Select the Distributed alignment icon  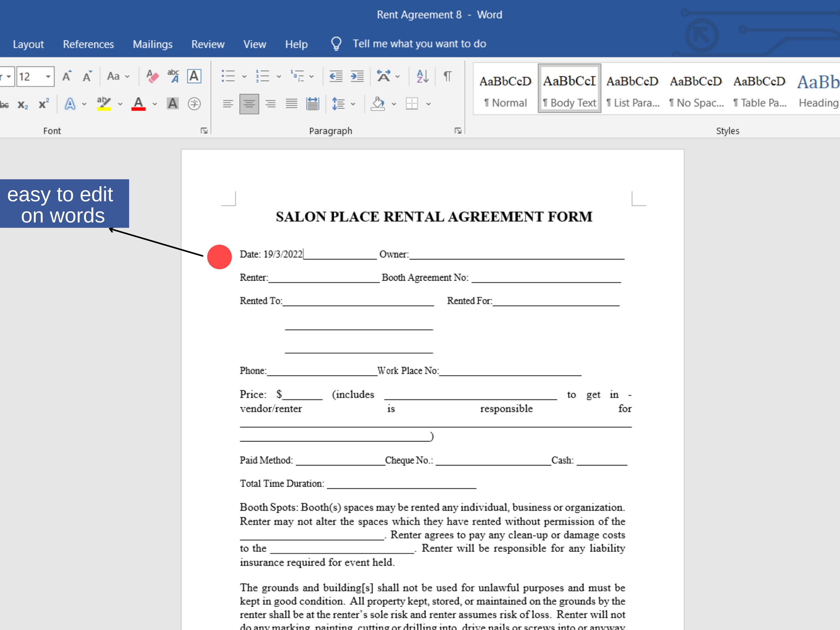click(312, 103)
